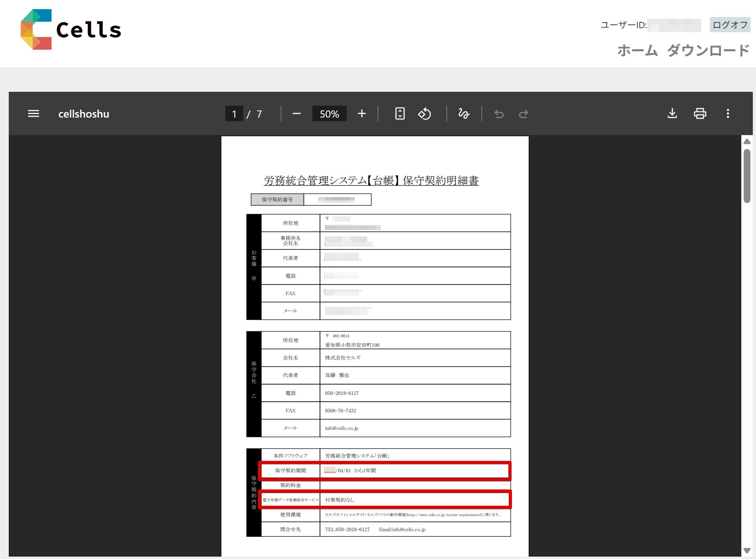Click the scrollbar up arrow
756x559 pixels.
click(x=747, y=141)
